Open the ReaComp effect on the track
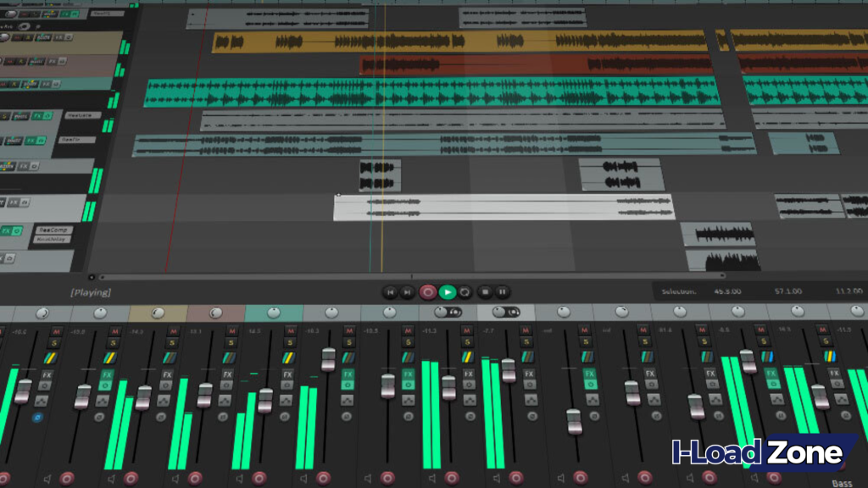This screenshot has width=868, height=488. [54, 230]
